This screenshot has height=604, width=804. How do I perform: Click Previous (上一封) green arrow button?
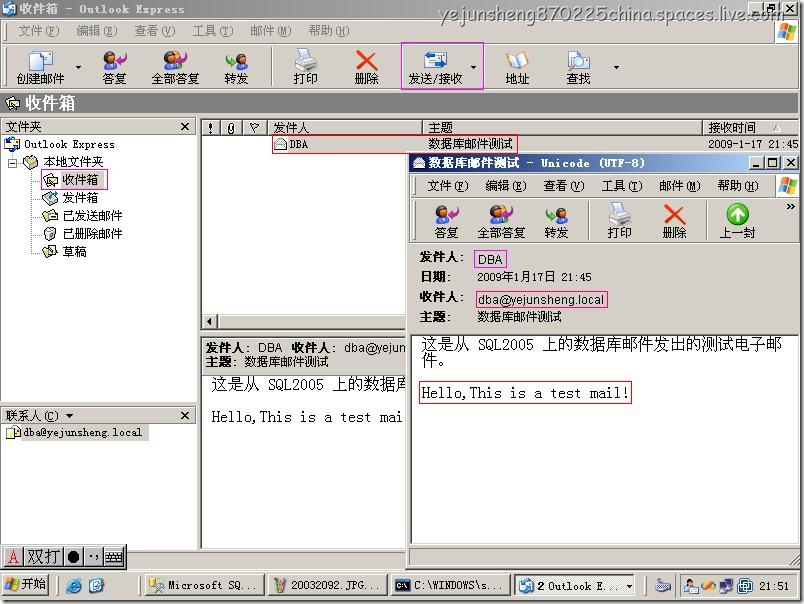(x=737, y=222)
